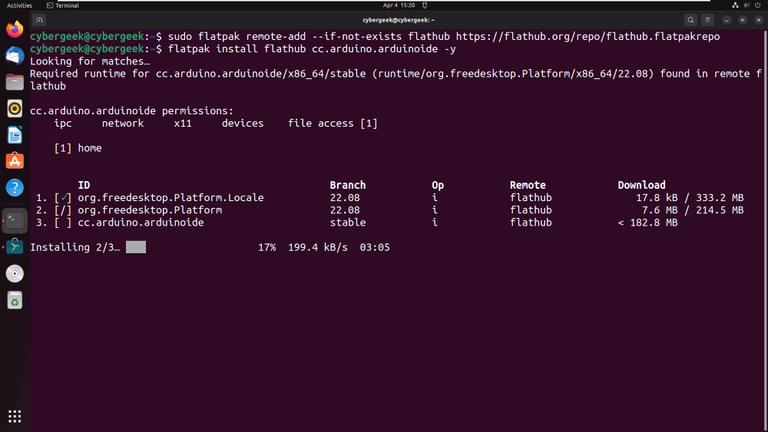768x432 pixels.
Task: Click the Terminal icon in dock
Action: [14, 220]
